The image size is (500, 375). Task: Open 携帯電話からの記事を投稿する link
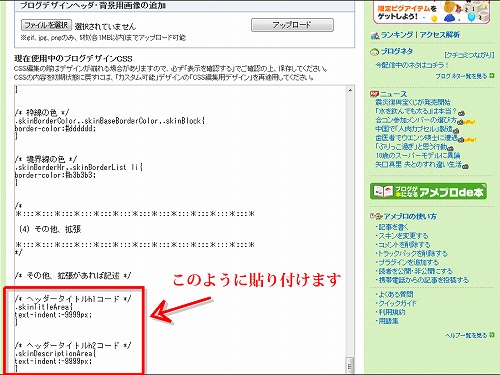tap(423, 280)
